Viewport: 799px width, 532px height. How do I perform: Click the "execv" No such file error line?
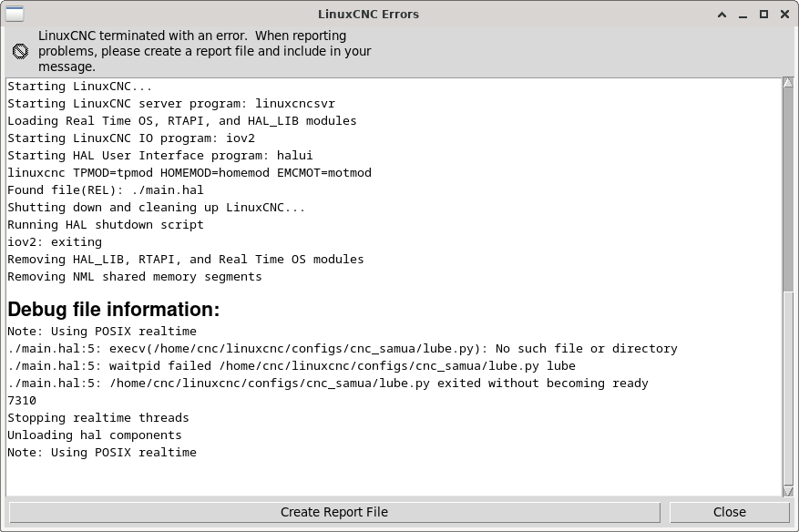tap(343, 349)
